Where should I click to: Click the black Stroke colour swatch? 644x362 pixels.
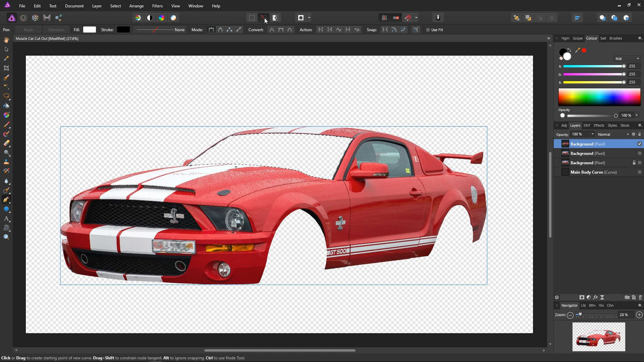pyautogui.click(x=123, y=30)
